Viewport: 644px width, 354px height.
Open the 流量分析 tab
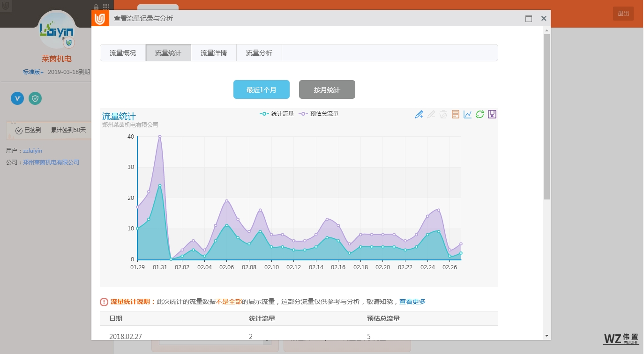coord(259,53)
